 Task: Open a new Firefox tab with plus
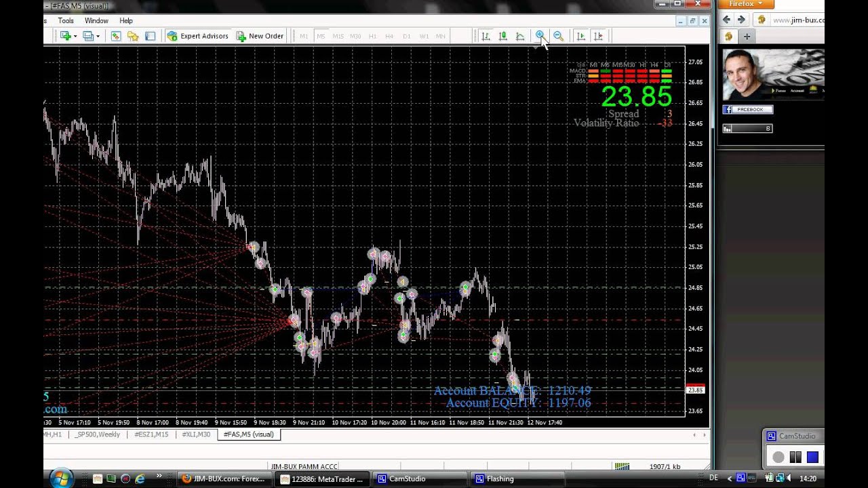click(x=747, y=37)
